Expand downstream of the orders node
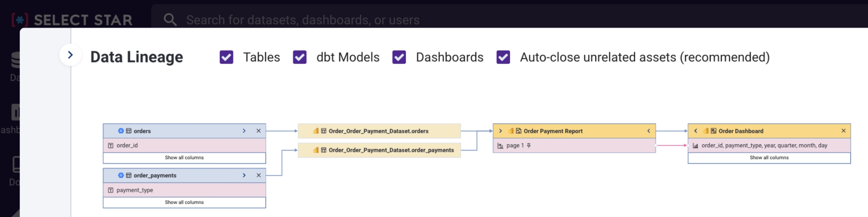This screenshot has width=868, height=217. pyautogui.click(x=244, y=131)
